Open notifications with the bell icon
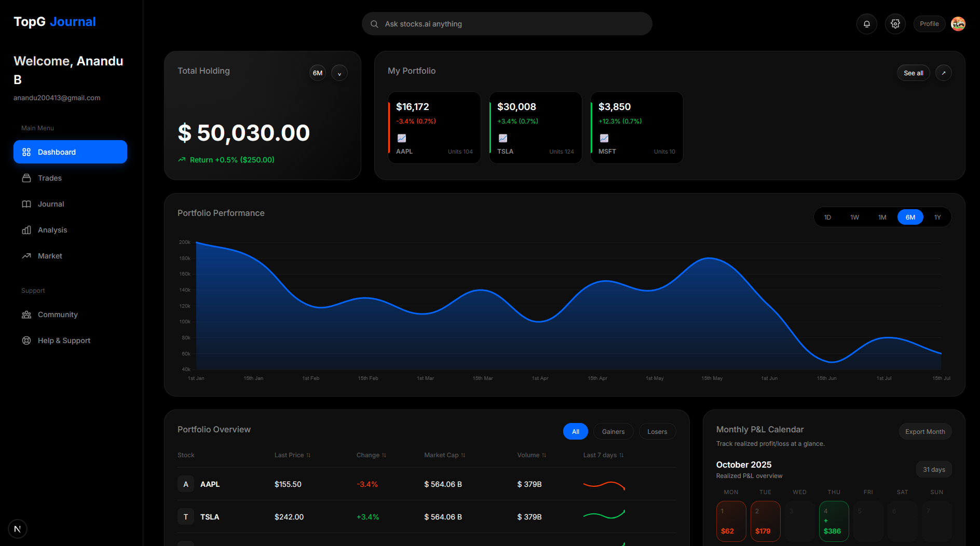The width and height of the screenshot is (980, 546). tap(866, 23)
